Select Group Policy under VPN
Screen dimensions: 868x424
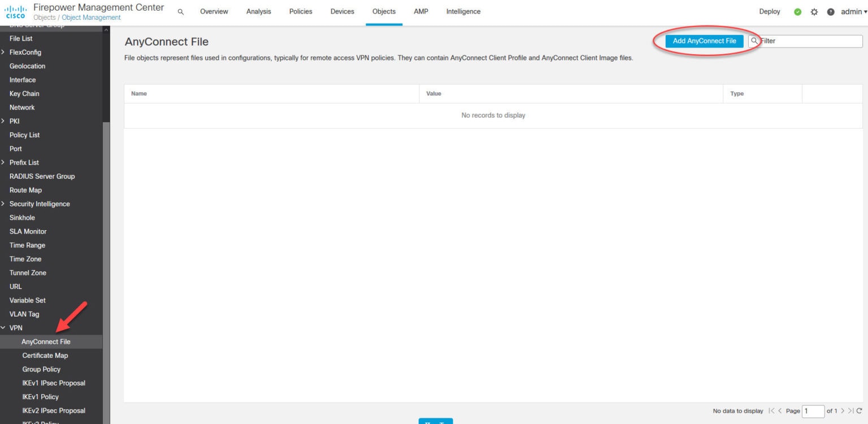click(x=41, y=369)
